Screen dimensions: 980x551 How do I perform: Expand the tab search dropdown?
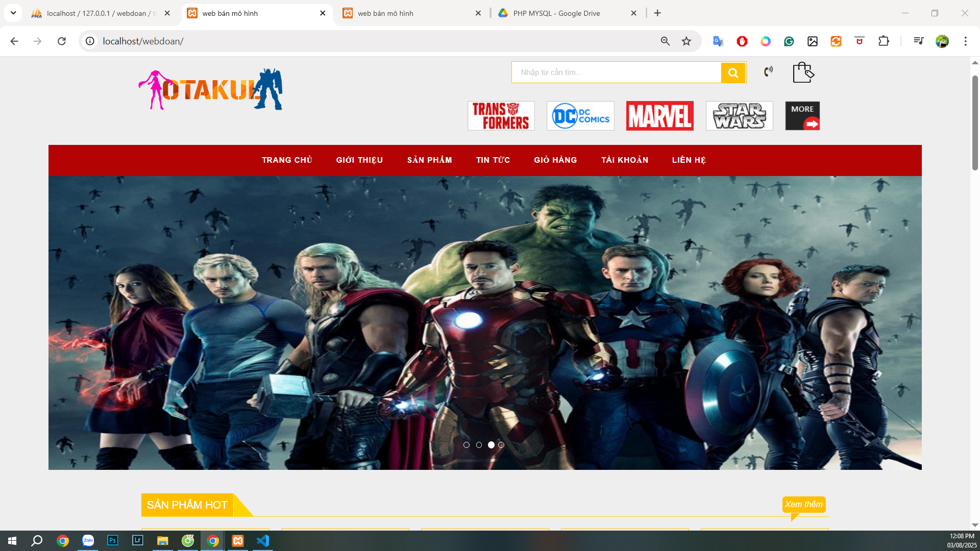click(13, 13)
